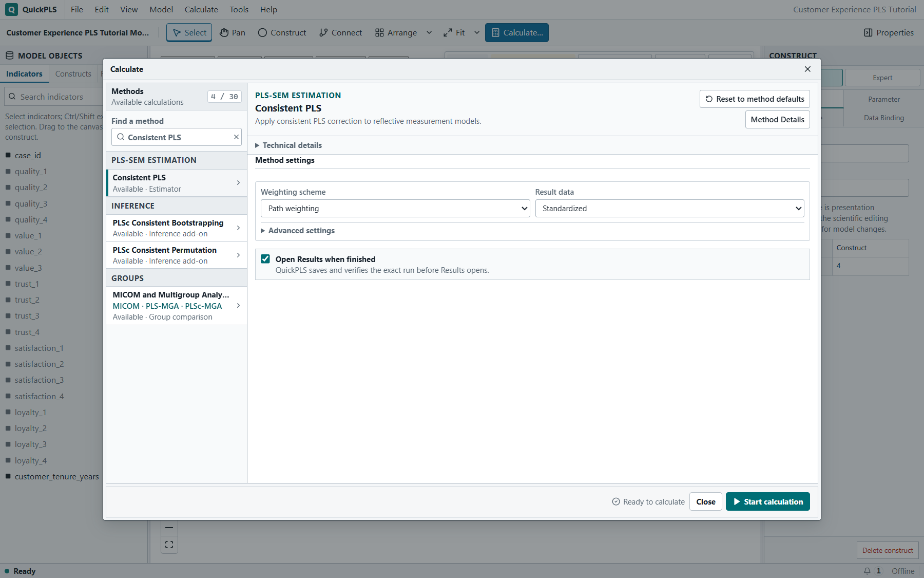Expand the Technical details section
The image size is (924, 578).
click(288, 145)
